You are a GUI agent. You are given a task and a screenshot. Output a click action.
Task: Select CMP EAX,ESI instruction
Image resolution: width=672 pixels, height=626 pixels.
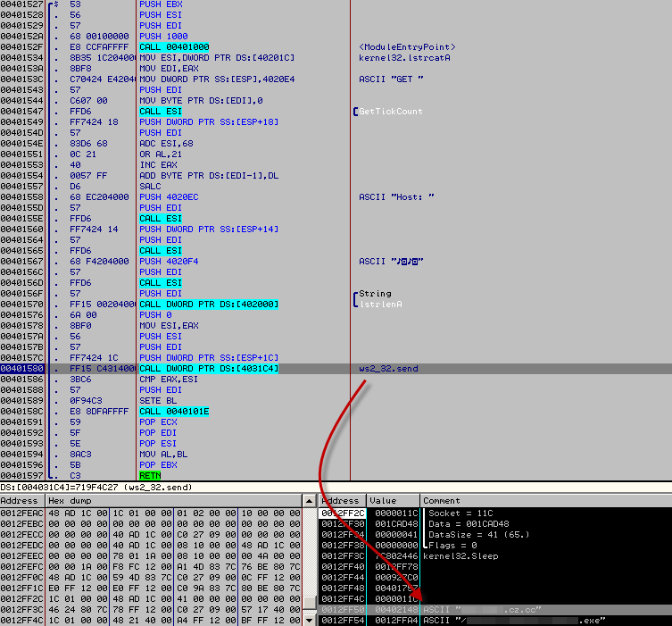(169, 380)
